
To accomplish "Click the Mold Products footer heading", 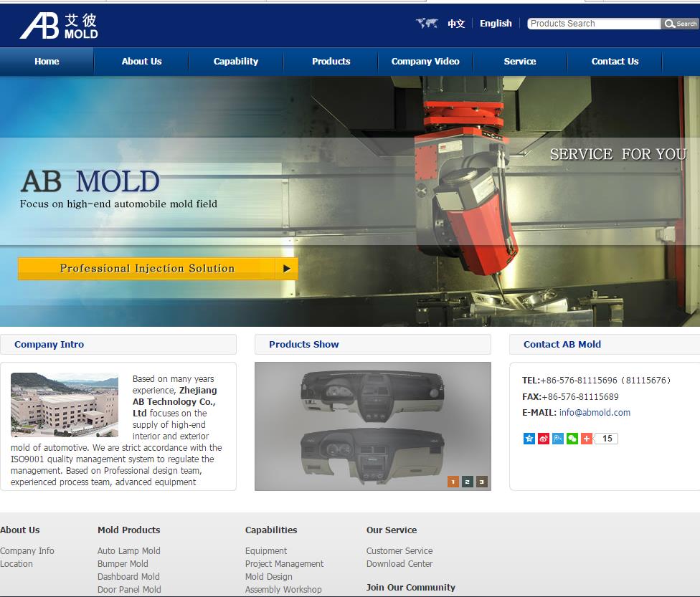I will (x=129, y=530).
